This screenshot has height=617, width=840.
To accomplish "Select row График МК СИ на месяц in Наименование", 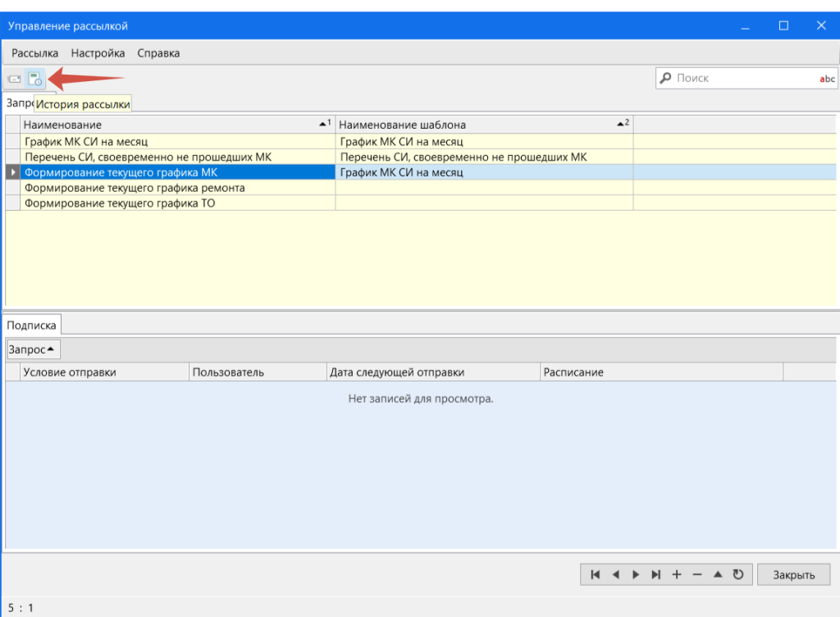I will (x=177, y=142).
